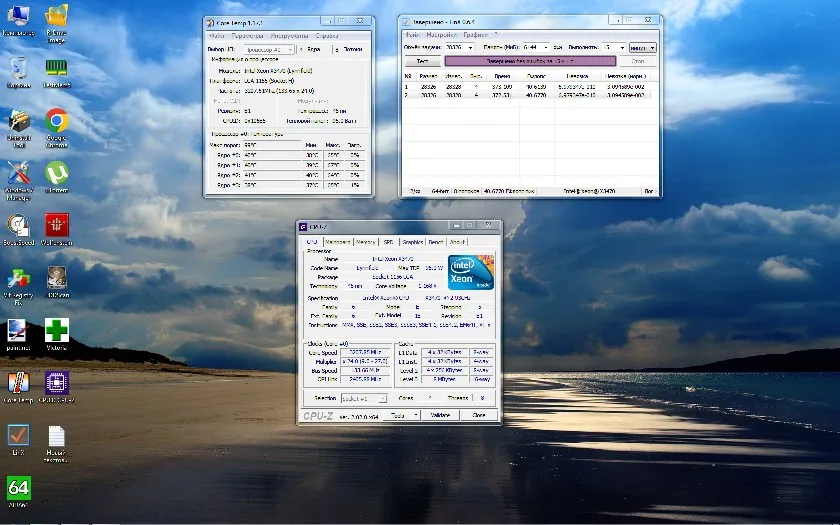Expand the Память (МиБ) dropdown in LinX
Screen dimensions: 840x525
[x=545, y=48]
